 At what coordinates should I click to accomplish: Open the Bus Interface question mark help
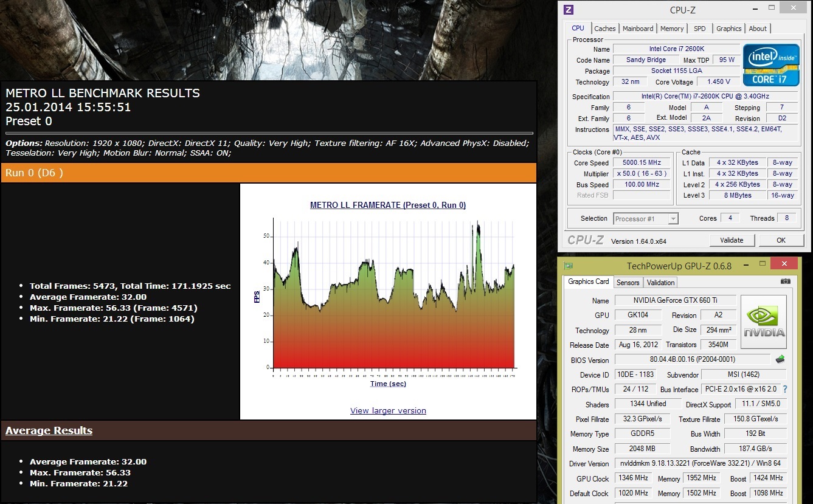pos(784,389)
